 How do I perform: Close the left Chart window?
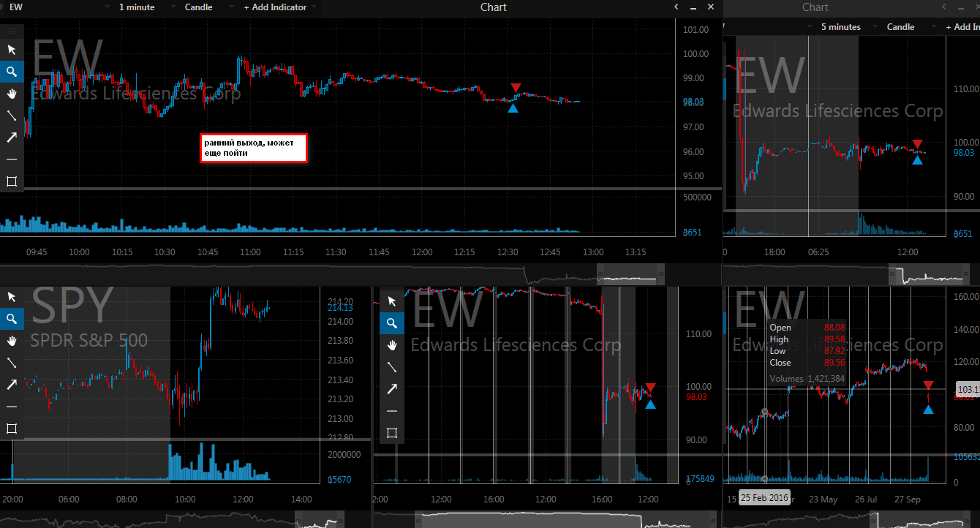[x=710, y=7]
